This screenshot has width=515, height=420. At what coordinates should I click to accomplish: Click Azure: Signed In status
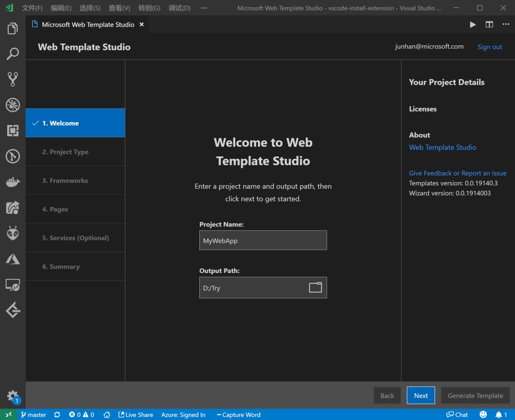pyautogui.click(x=183, y=414)
